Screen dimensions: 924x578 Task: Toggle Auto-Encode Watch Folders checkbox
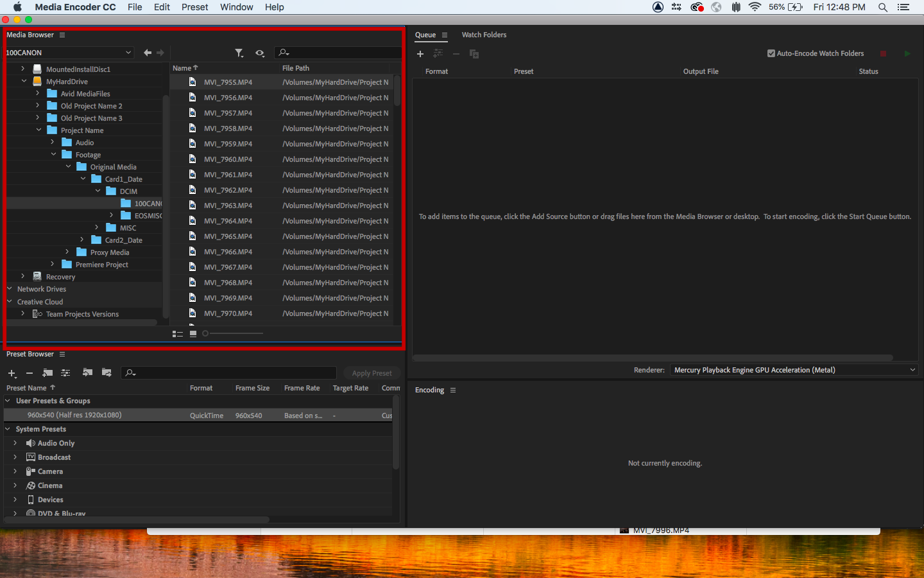click(771, 53)
